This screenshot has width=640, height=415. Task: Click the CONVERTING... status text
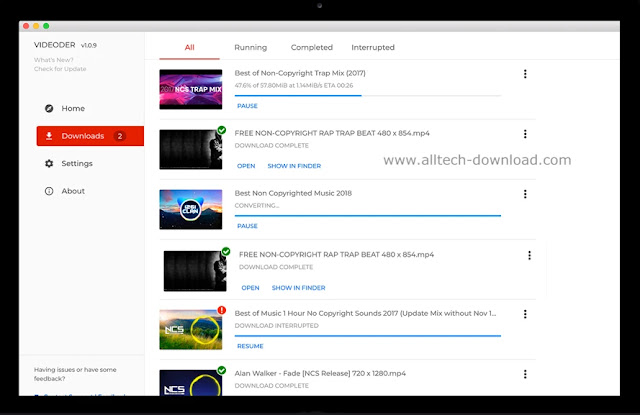[257, 205]
